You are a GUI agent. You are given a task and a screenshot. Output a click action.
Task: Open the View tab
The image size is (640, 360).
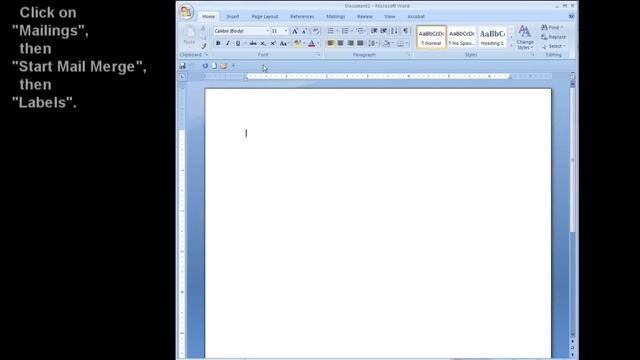coord(389,17)
